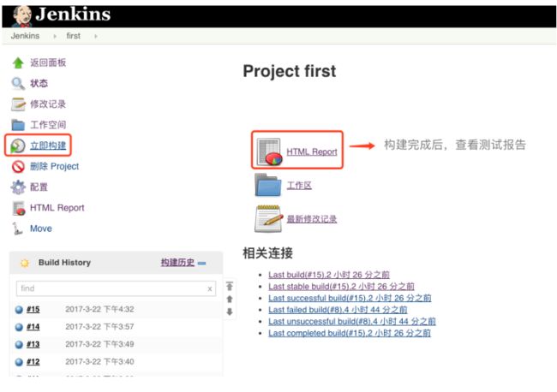Open the 构建历史 trend link
Viewport: 557px width, 392px height.
(177, 263)
